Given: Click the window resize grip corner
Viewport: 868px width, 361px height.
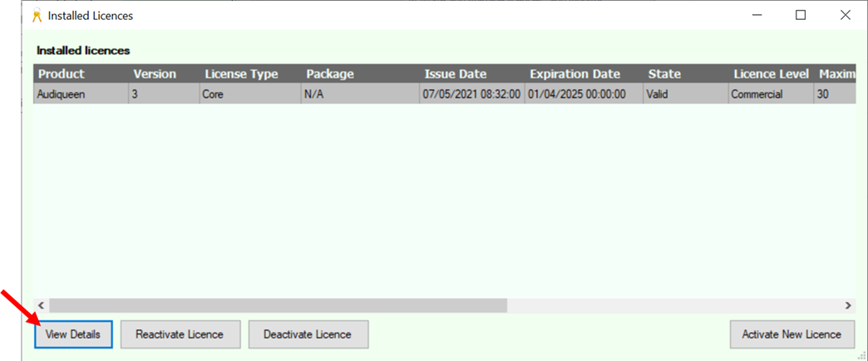Looking at the screenshot, I should (x=861, y=355).
